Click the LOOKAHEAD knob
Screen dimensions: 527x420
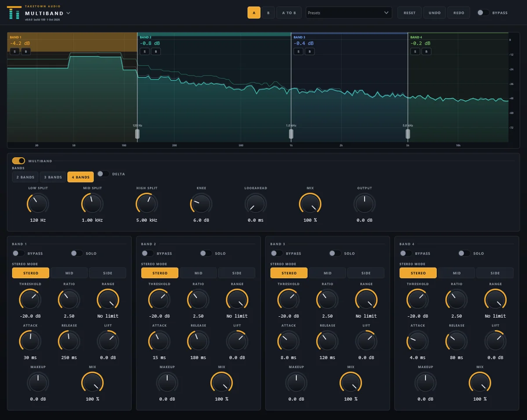[256, 204]
